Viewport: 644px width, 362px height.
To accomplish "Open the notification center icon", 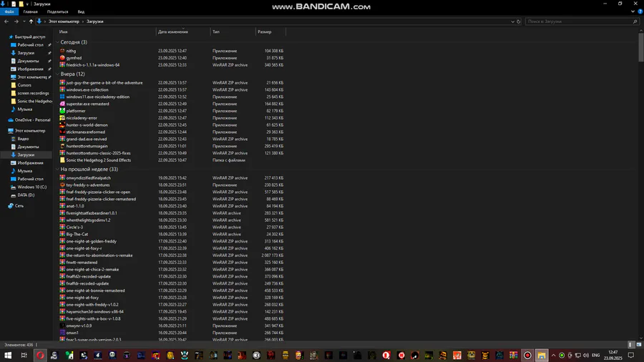I will point(631,356).
